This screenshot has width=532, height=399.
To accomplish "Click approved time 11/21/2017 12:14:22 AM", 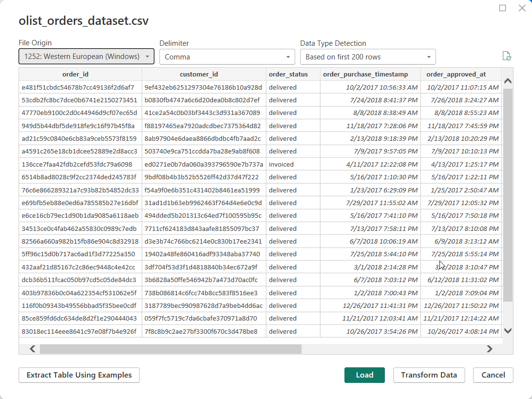I will point(461,318).
